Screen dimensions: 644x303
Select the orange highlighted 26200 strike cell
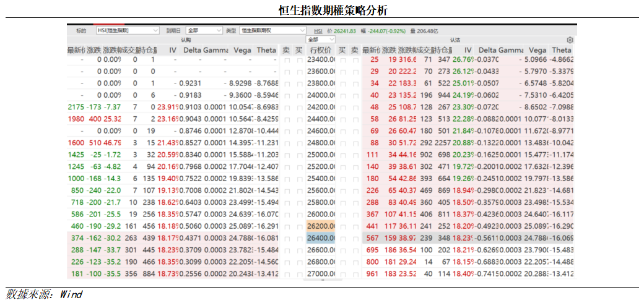click(x=321, y=226)
